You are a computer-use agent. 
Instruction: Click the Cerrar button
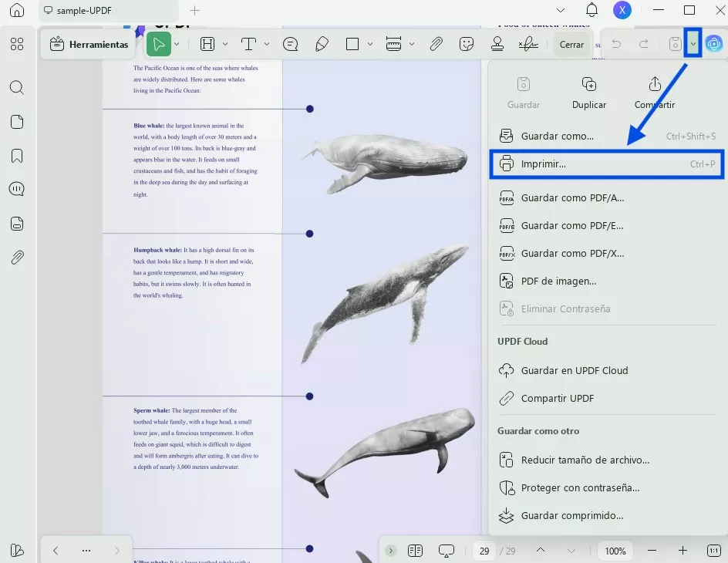[571, 45]
